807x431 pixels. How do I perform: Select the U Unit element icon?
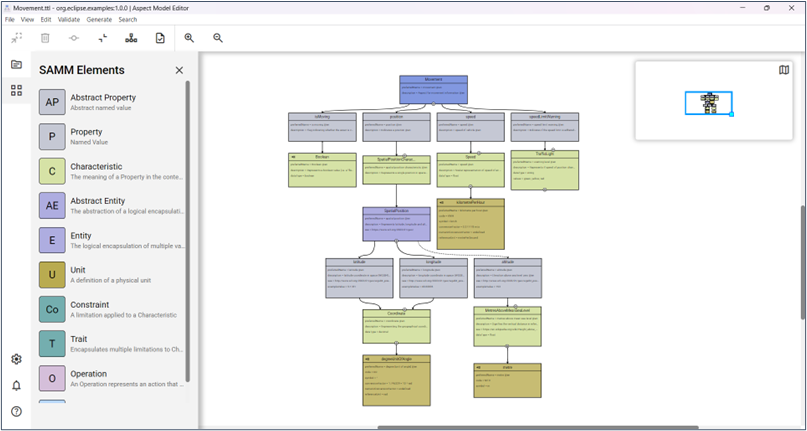click(x=52, y=274)
